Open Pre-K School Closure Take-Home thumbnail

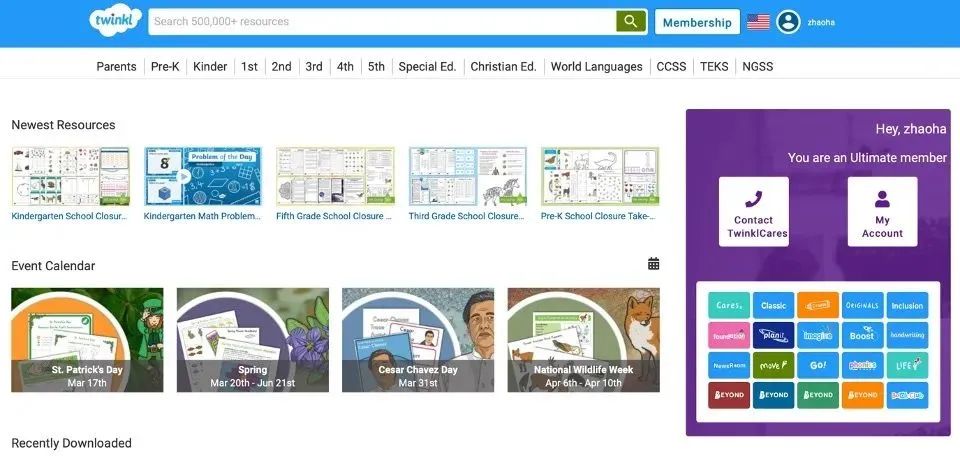[x=600, y=176]
